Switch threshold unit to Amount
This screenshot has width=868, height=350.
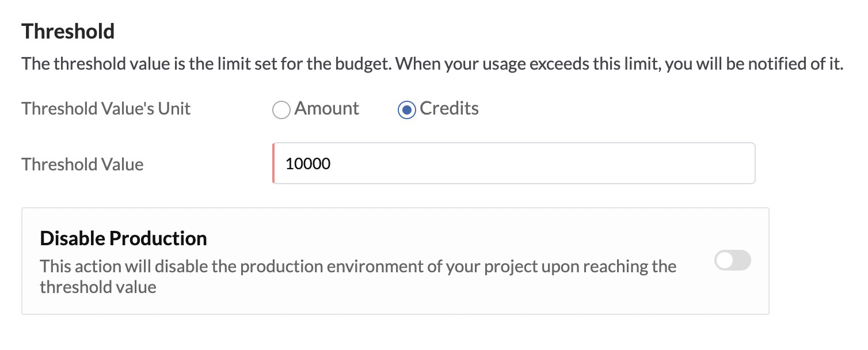281,109
